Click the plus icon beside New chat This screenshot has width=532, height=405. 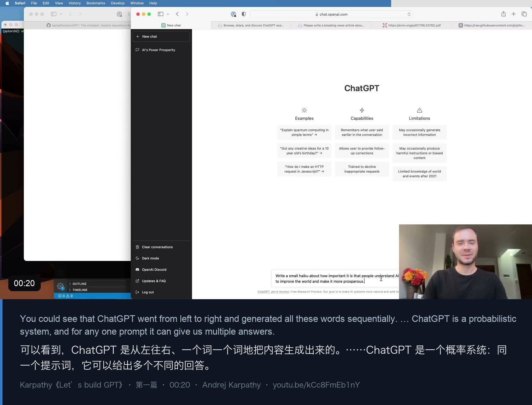[x=138, y=37]
